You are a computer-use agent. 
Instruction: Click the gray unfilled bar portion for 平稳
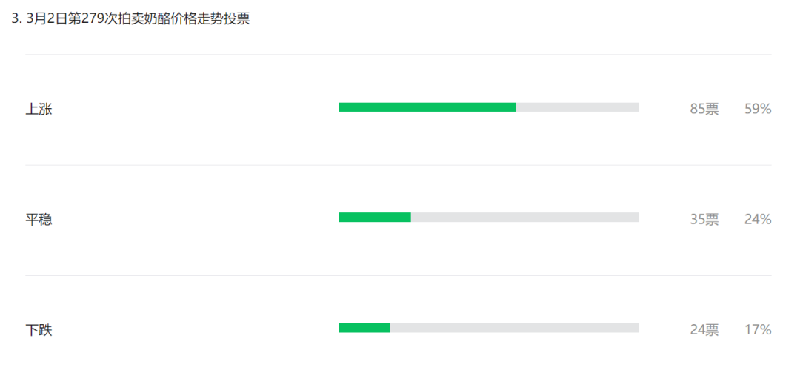525,217
